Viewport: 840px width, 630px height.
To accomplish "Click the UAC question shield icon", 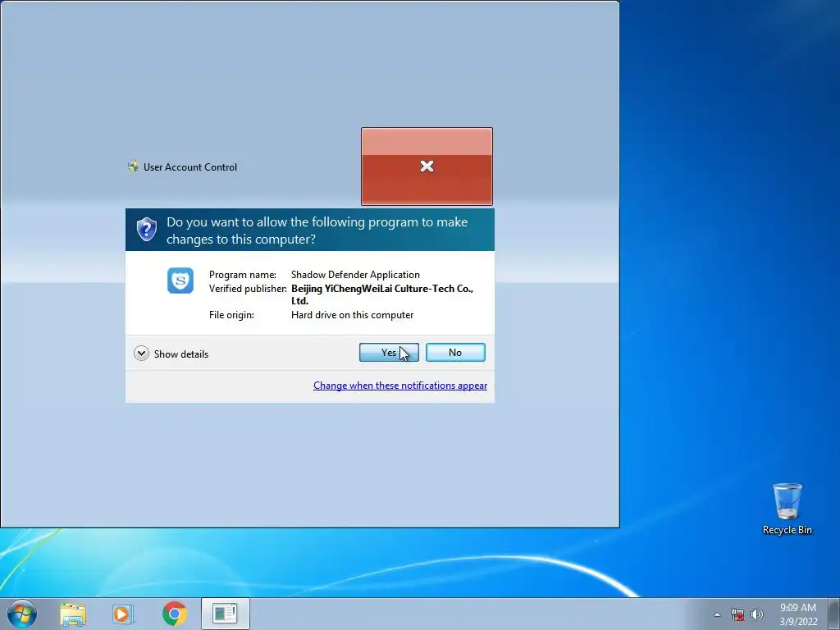I will 146,230.
